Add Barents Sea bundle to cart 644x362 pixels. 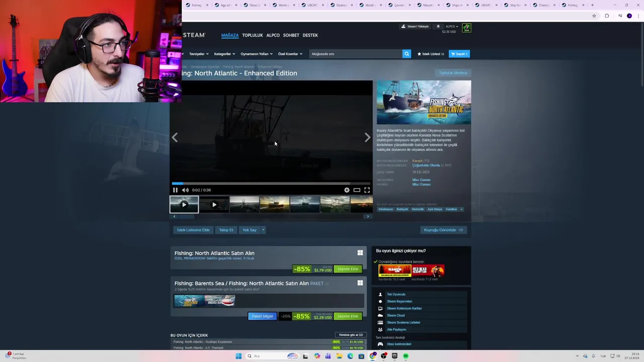(x=348, y=316)
